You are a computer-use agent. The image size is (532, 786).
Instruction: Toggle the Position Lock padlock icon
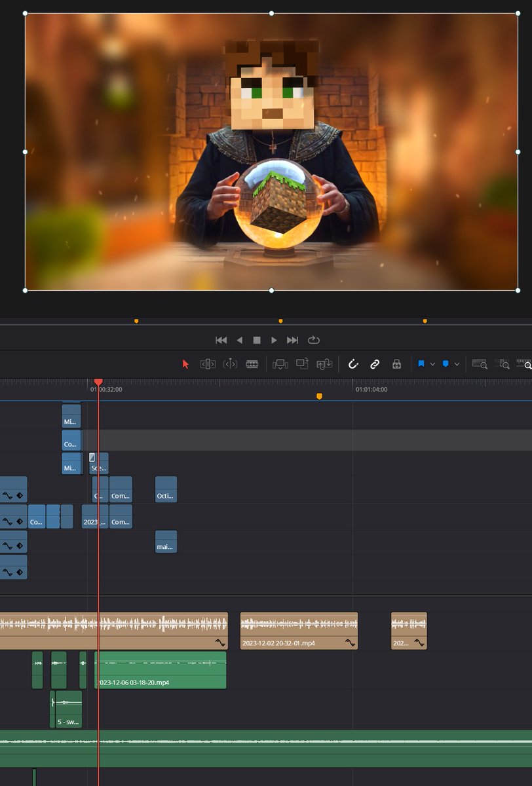396,364
